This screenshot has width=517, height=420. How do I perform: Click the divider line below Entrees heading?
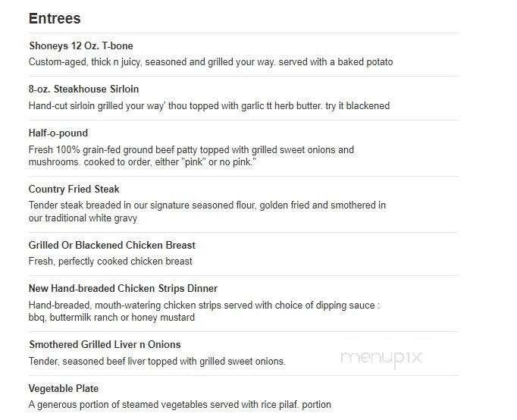[x=243, y=33]
